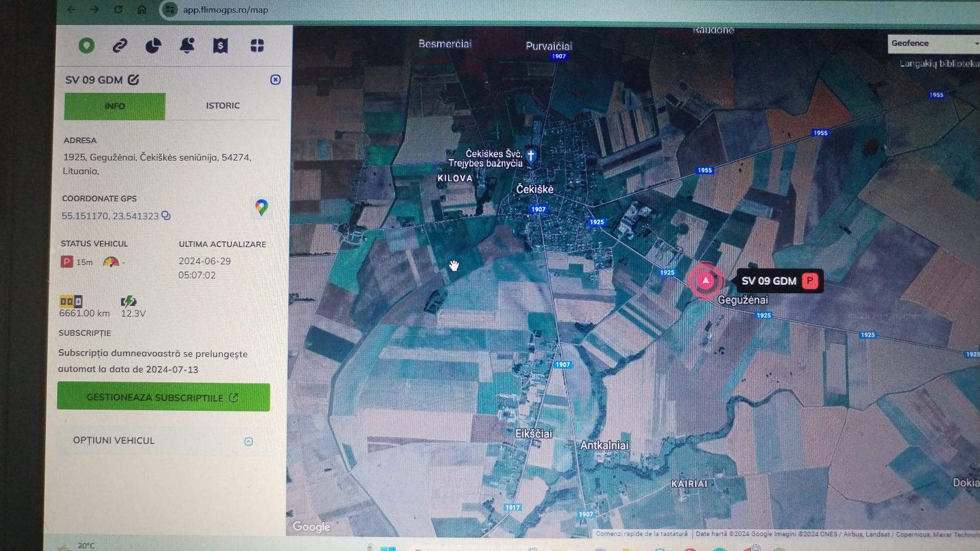Click the chain link sharing icon
This screenshot has width=980, height=551.
[120, 46]
